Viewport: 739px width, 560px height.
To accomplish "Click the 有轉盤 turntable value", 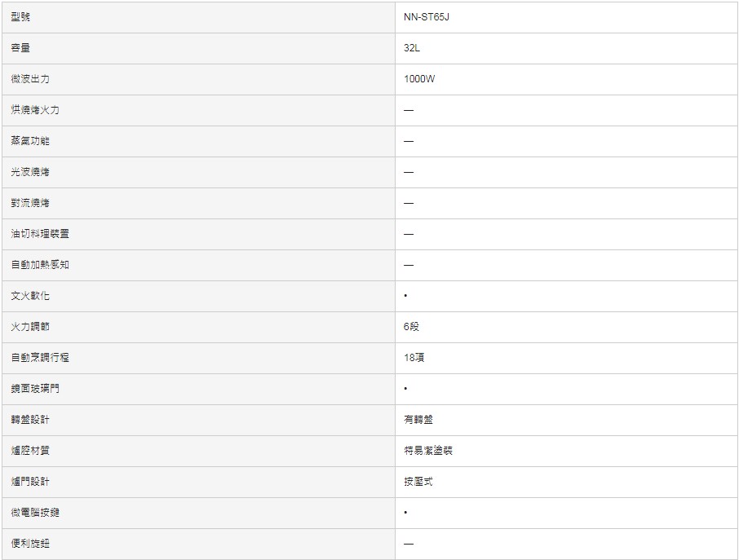I will tap(418, 420).
